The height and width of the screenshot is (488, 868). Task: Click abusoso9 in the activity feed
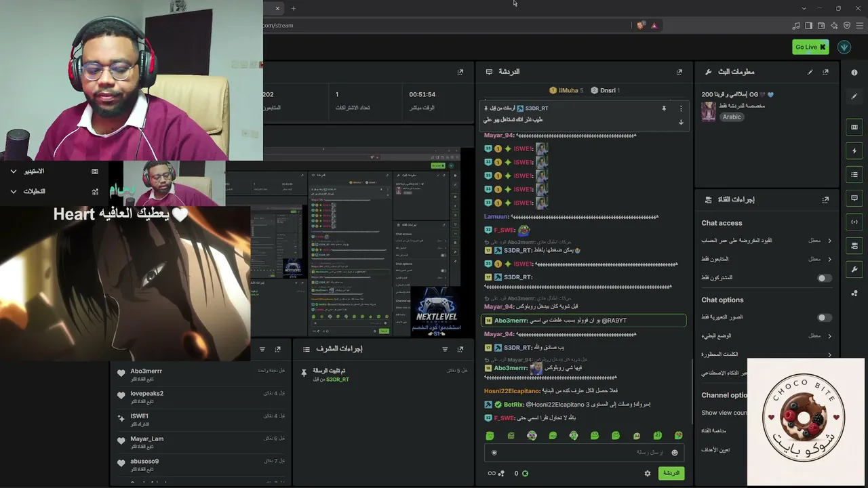pos(144,462)
